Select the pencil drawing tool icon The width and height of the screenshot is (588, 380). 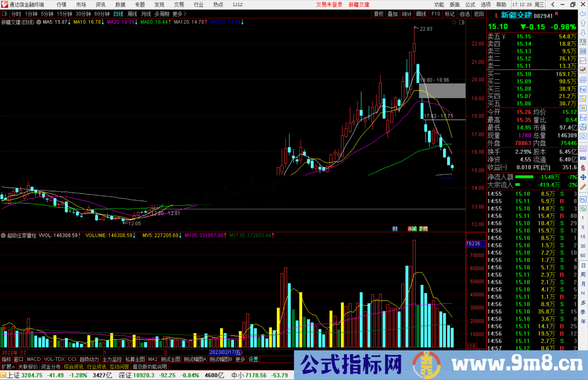click(583, 187)
